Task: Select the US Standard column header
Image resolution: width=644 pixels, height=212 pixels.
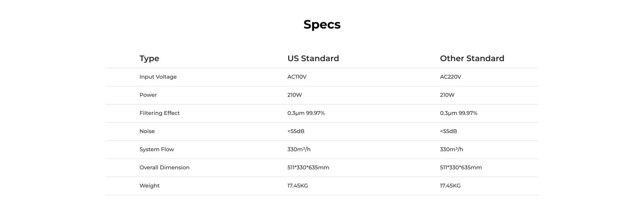Action: pyautogui.click(x=313, y=58)
